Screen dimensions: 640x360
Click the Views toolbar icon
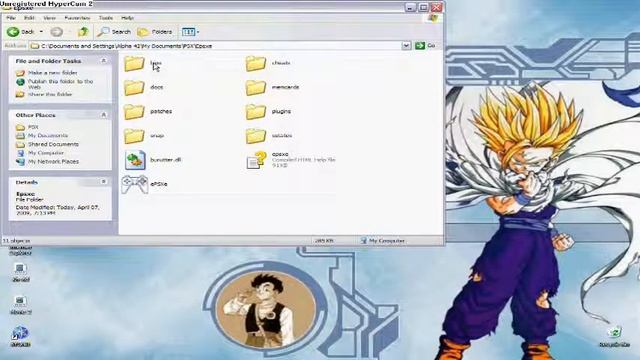pos(188,31)
